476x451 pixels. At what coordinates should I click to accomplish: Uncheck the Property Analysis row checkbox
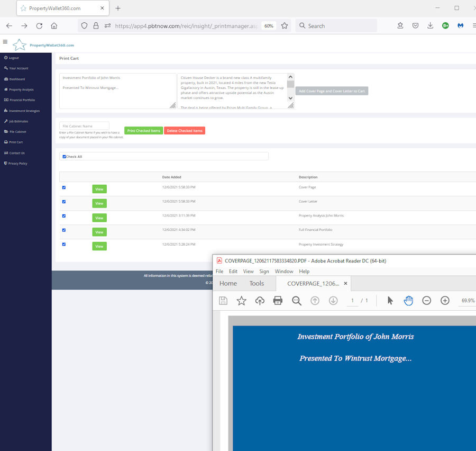64,216
